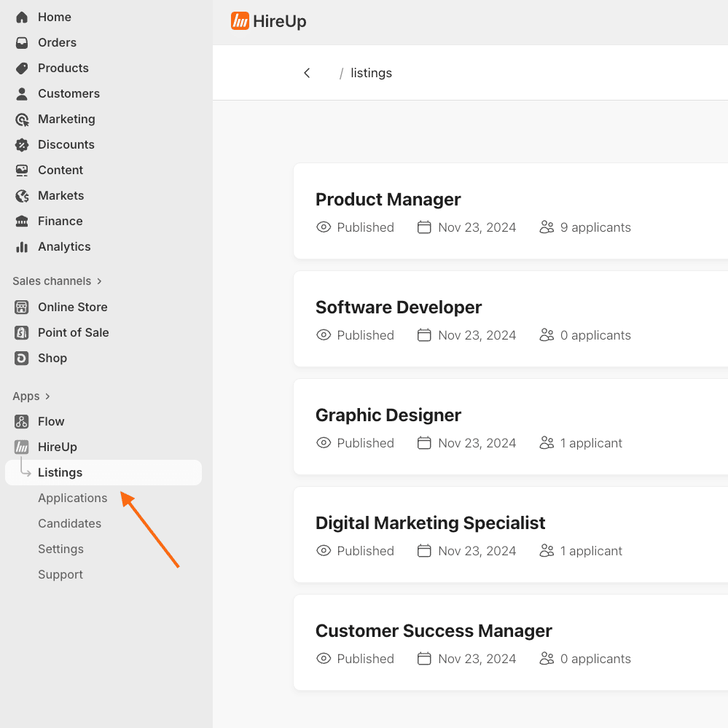Expand the Apps section chevron
Viewport: 728px width, 728px height.
[x=46, y=396]
